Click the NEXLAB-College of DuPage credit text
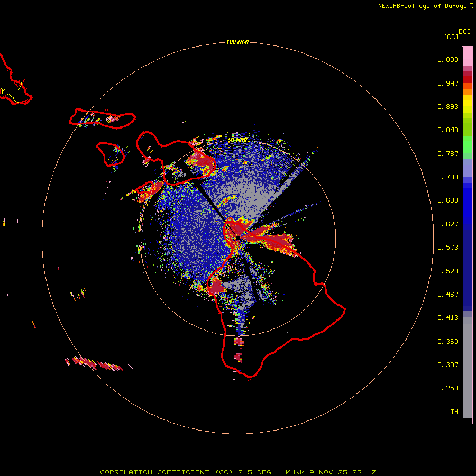This screenshot has height=476, width=476. coord(422,6)
